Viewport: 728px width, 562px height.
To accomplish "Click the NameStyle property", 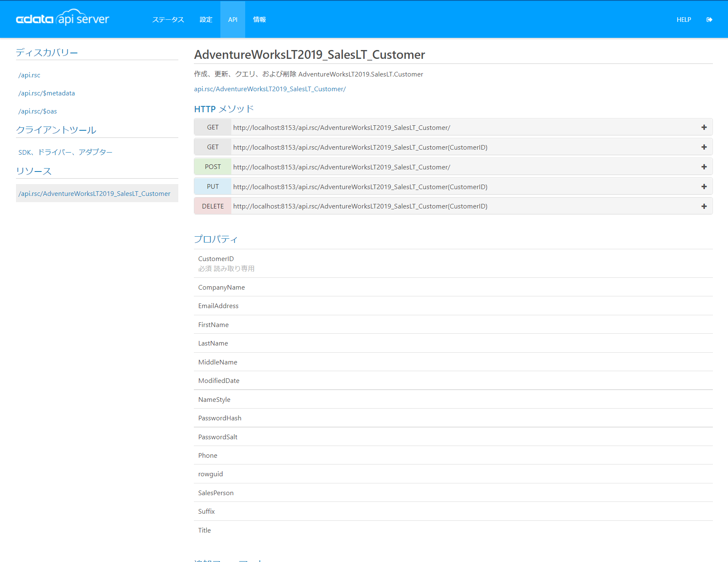I will tap(214, 400).
